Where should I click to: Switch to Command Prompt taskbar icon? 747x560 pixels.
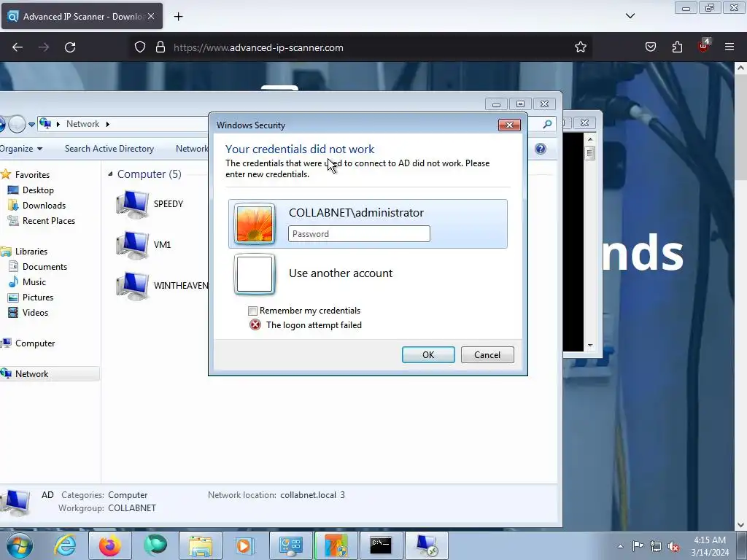(x=381, y=545)
